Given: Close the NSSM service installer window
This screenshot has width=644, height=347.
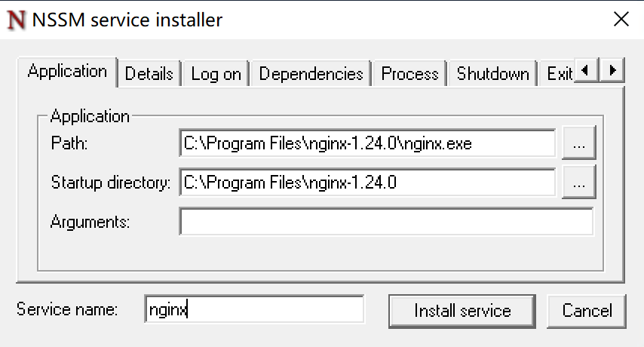Looking at the screenshot, I should 621,20.
